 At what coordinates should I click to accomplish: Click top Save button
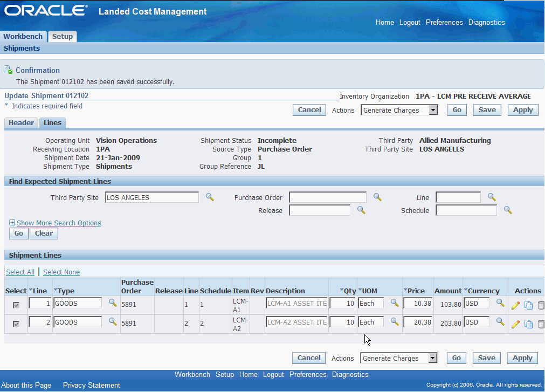pos(487,110)
